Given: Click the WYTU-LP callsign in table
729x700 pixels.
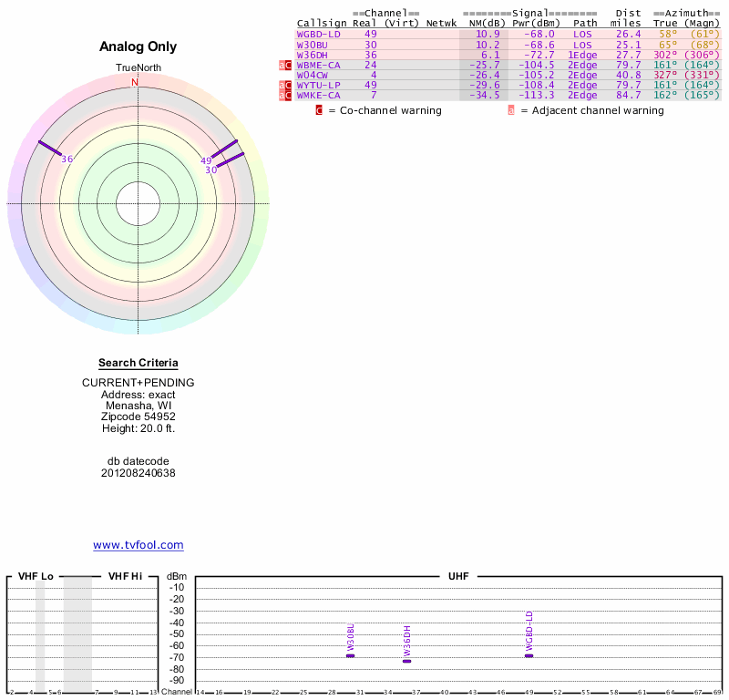Looking at the screenshot, I should 318,86.
